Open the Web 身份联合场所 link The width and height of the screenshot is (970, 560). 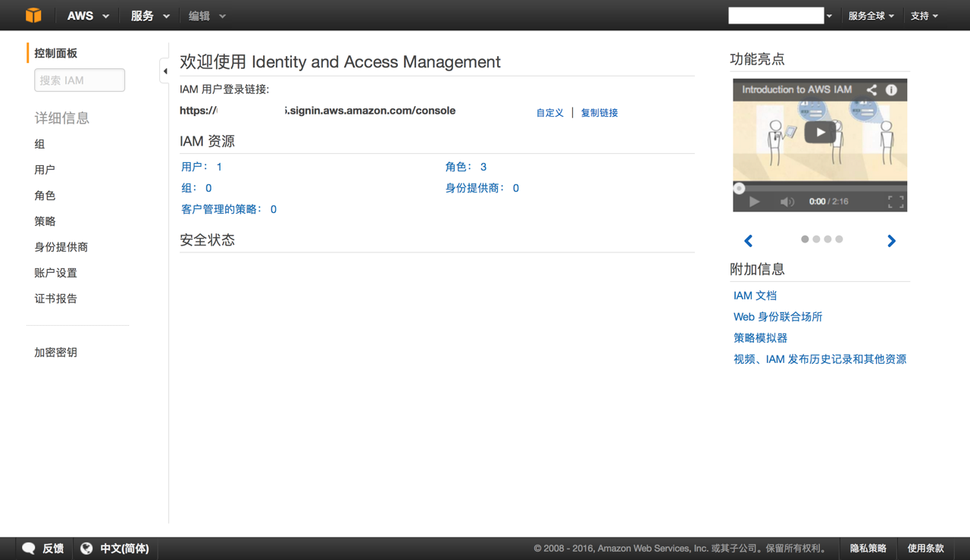(778, 317)
